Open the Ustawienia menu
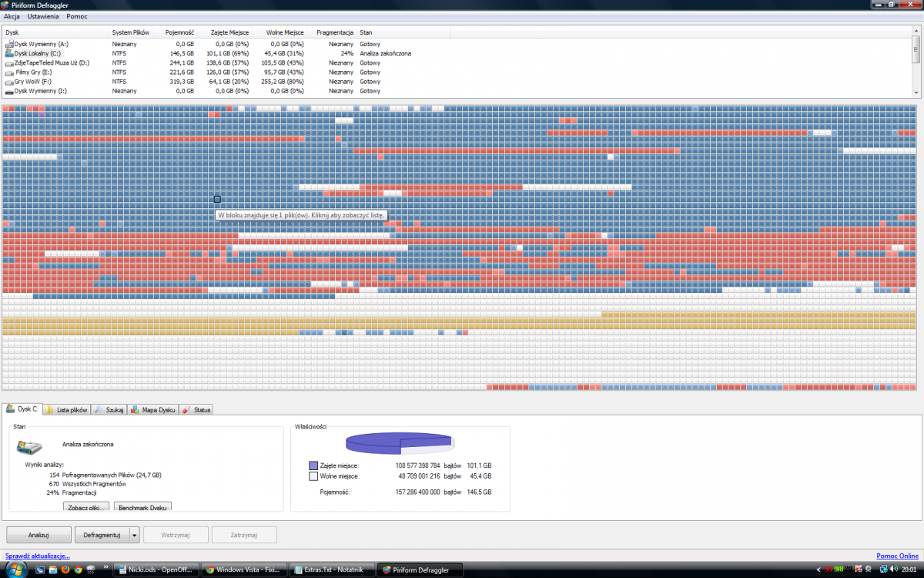This screenshot has width=924, height=578. click(43, 16)
